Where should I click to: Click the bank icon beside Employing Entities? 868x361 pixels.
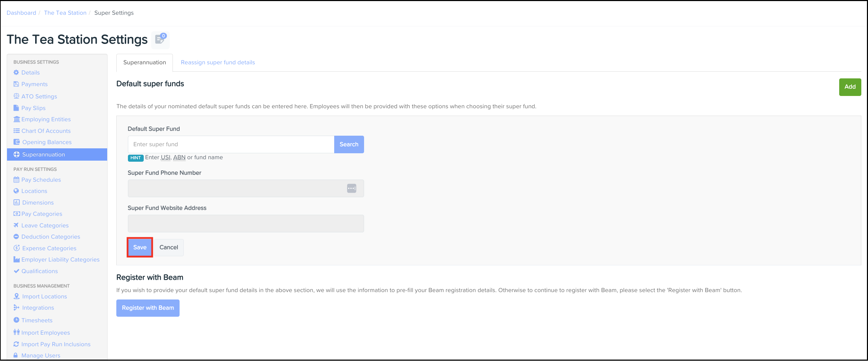[x=17, y=119]
